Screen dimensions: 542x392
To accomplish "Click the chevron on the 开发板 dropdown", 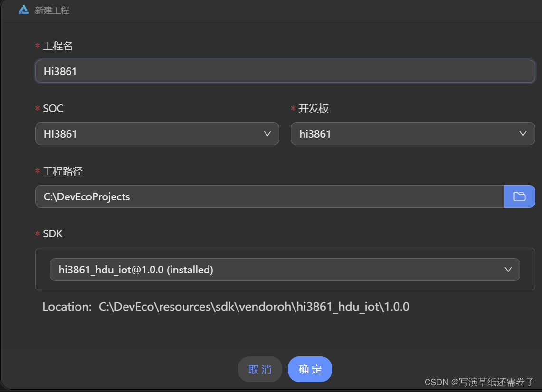I will (523, 134).
